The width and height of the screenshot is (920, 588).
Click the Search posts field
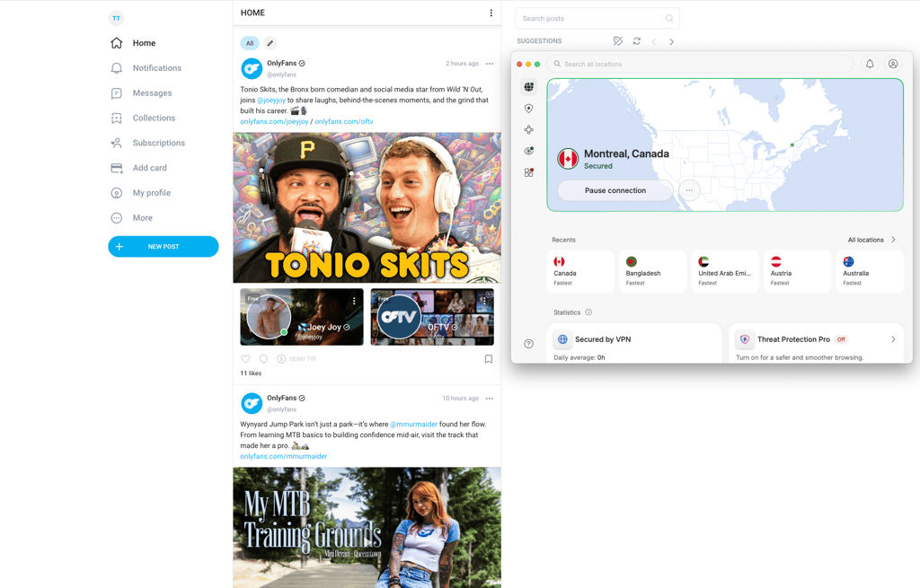(597, 18)
